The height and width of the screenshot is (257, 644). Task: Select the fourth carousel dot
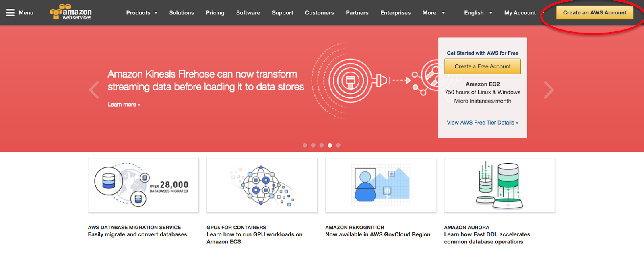(x=330, y=146)
